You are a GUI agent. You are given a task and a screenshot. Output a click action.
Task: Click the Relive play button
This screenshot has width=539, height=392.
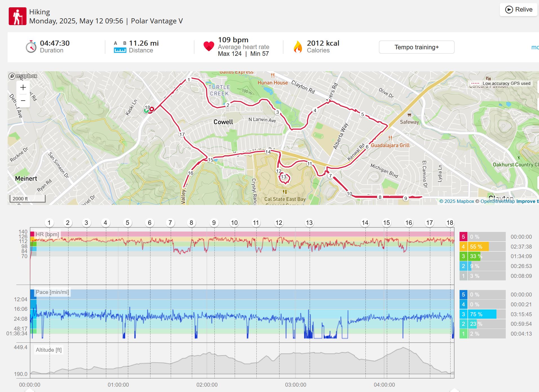click(x=519, y=10)
